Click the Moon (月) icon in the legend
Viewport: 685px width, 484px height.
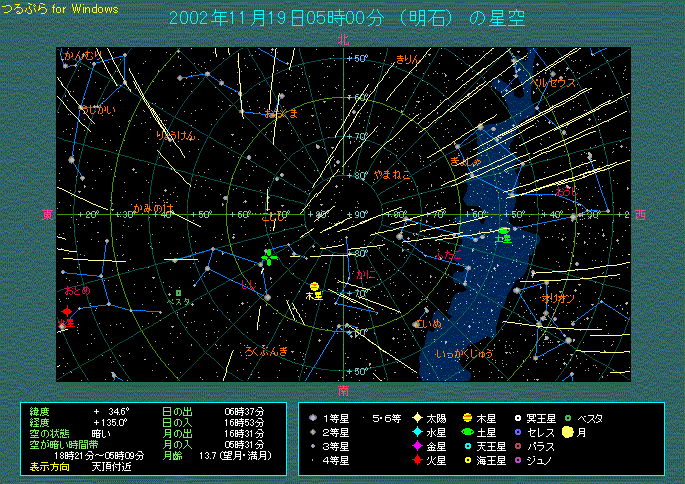(x=567, y=432)
